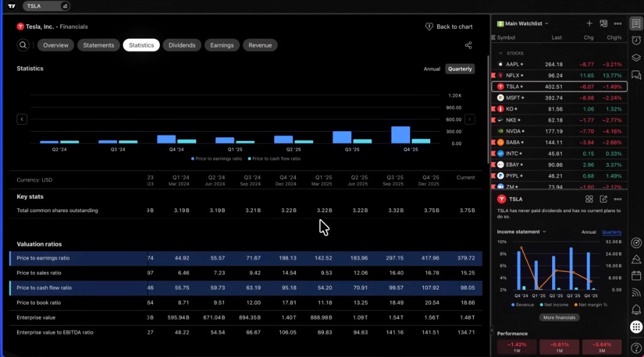Image resolution: width=644 pixels, height=357 pixels.
Task: Select the 1W performance tile
Action: click(x=517, y=346)
